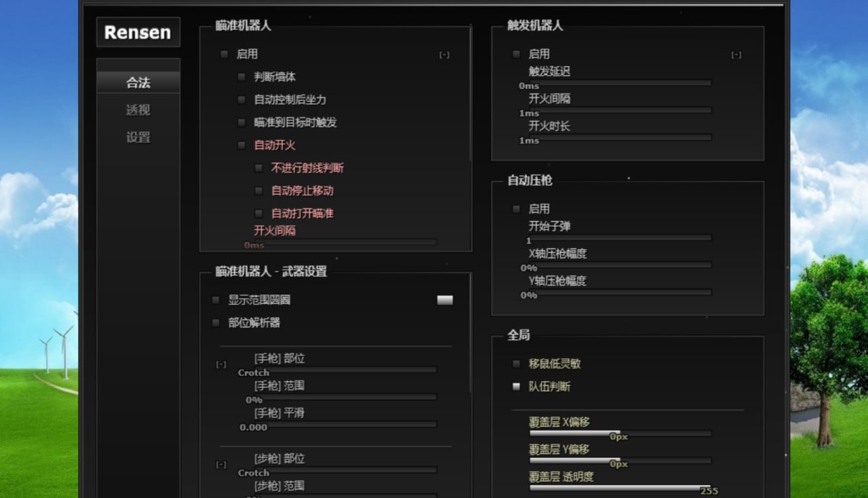Collapse the 瞄准机器人 启用 section via [-]
Screen dimensions: 868x498
[x=445, y=54]
